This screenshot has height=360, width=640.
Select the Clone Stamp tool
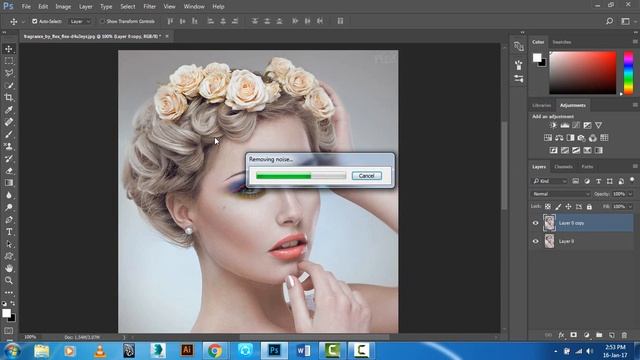(9, 147)
